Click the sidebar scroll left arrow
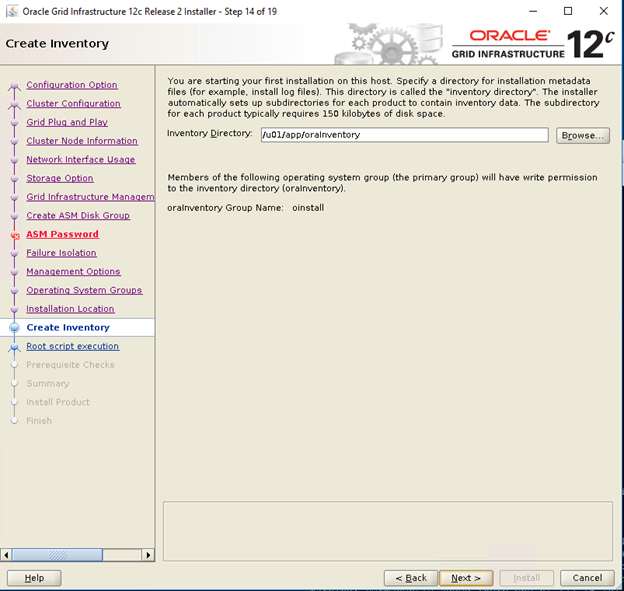Viewport: 624px width, 591px height. [6, 555]
